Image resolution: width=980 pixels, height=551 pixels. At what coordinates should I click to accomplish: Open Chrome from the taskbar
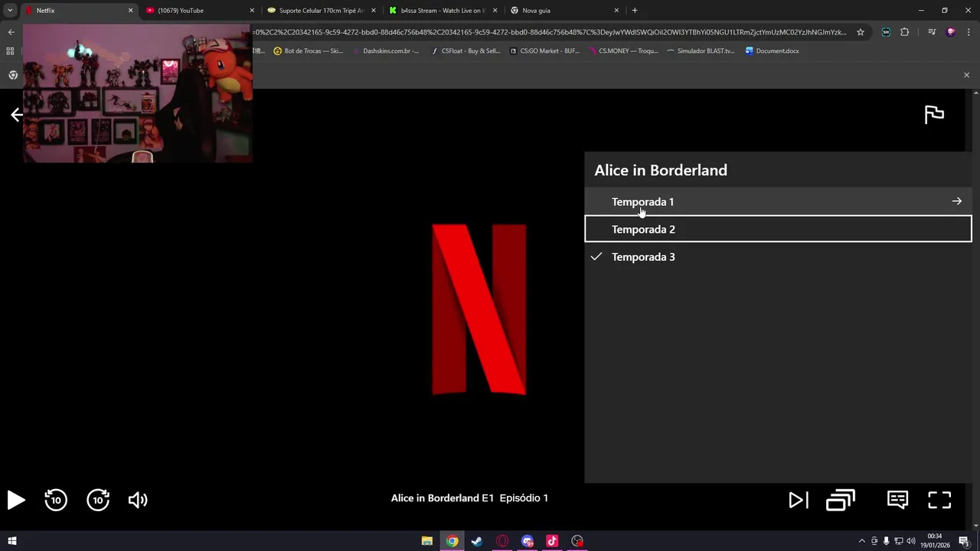pos(452,541)
